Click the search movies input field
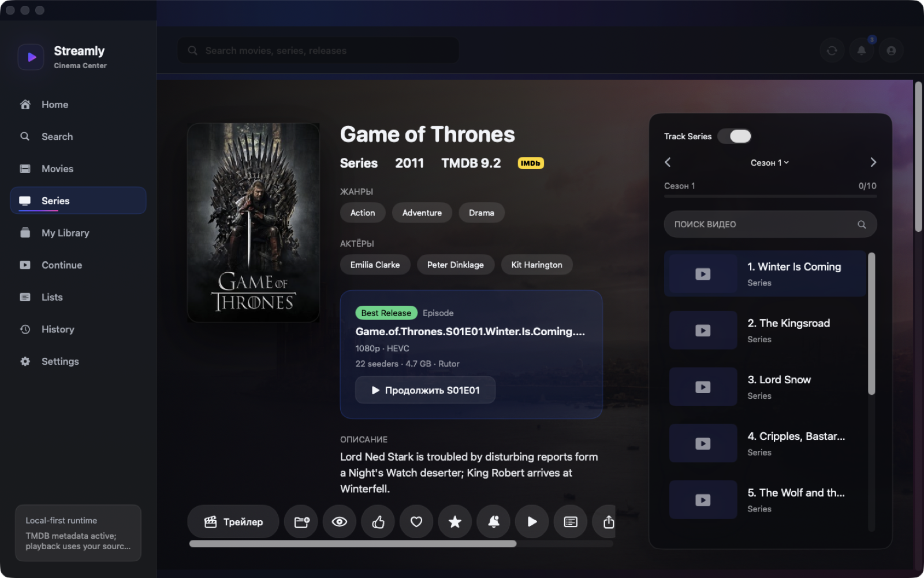 [x=318, y=50]
